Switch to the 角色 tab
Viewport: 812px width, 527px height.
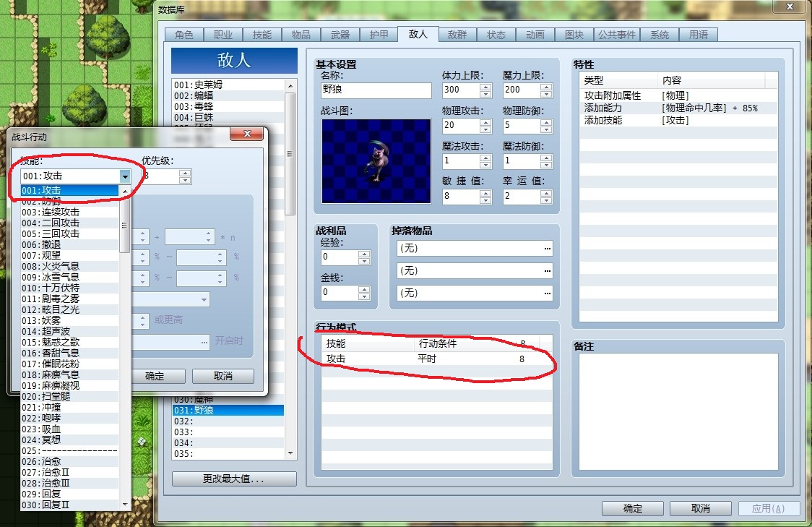pyautogui.click(x=183, y=35)
